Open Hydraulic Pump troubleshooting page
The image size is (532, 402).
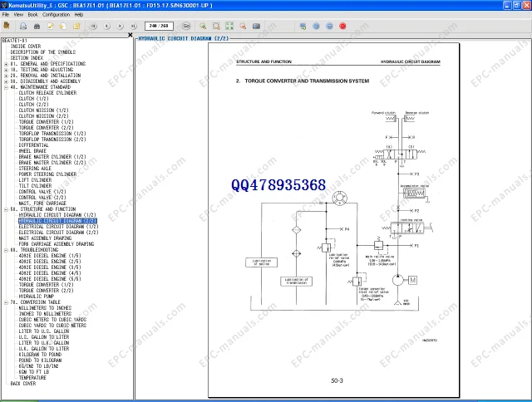[37, 297]
